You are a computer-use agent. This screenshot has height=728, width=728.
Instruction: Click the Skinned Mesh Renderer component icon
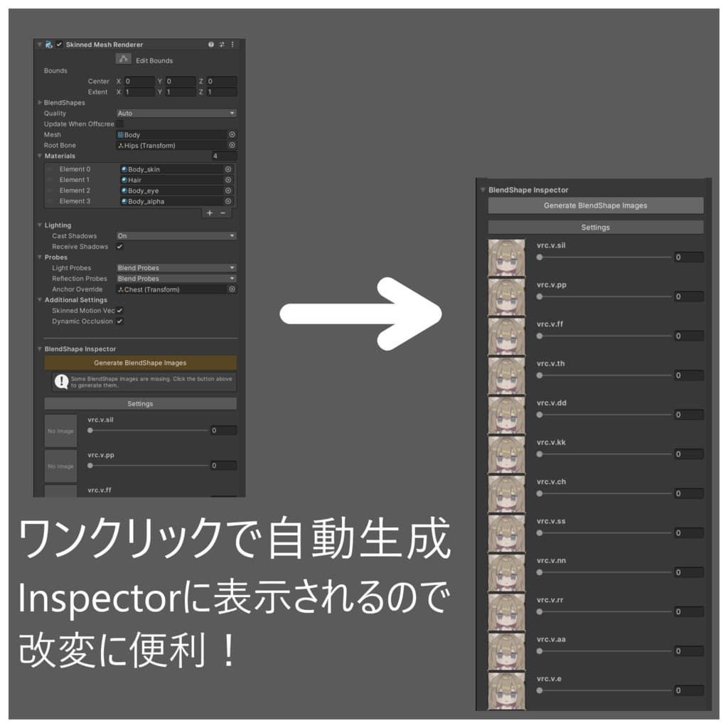[48, 44]
